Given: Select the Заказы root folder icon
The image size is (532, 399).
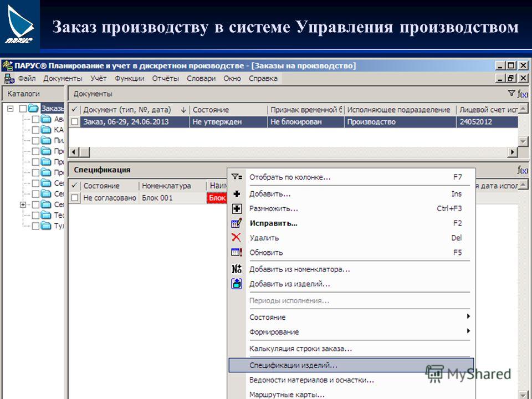Looking at the screenshot, I should point(33,108).
